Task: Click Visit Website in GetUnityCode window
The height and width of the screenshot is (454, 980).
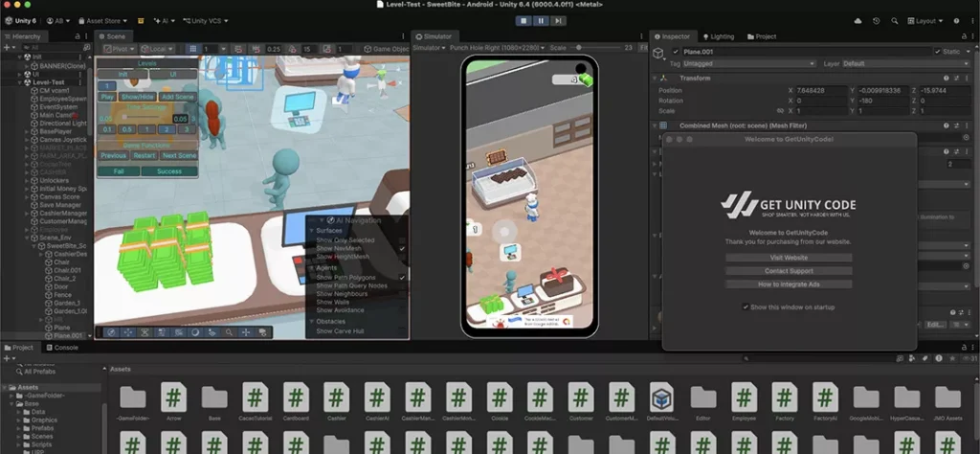Action: point(789,258)
